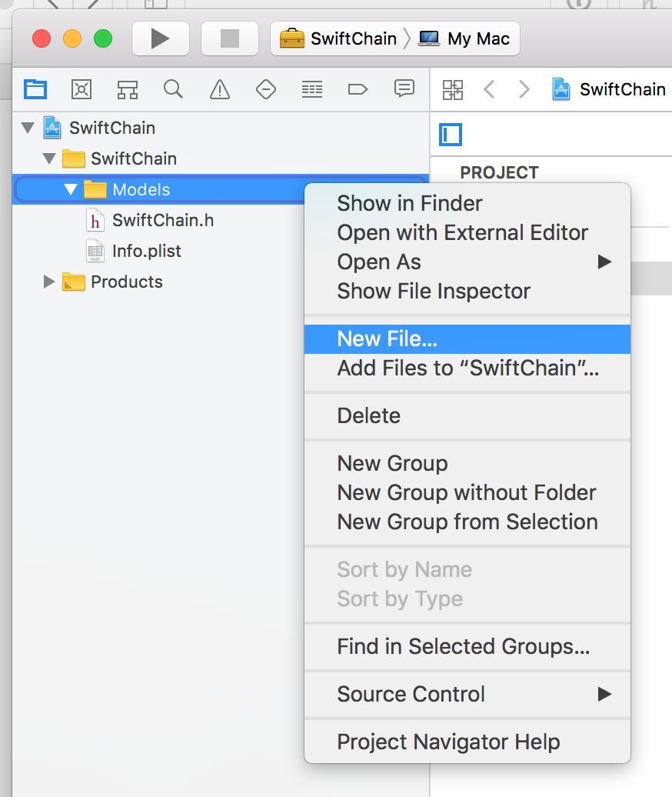Image resolution: width=672 pixels, height=797 pixels.
Task: Click the PROJECT section heading
Action: [499, 173]
